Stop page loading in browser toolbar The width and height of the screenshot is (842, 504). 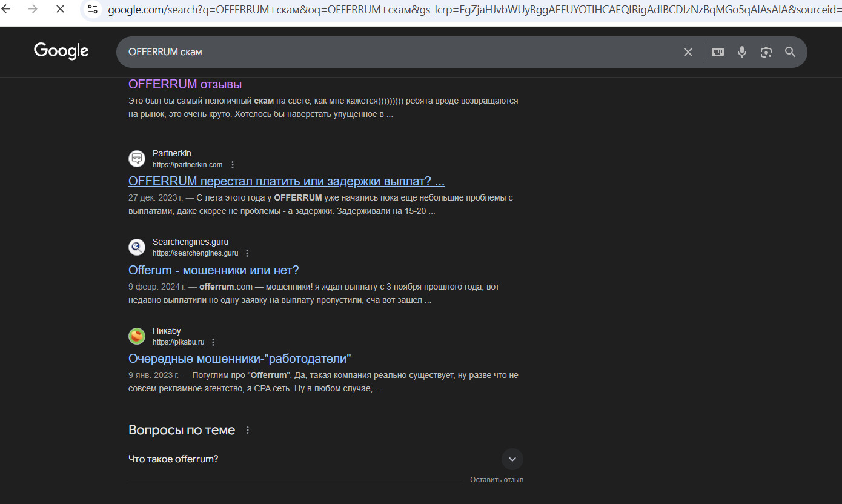click(x=60, y=9)
